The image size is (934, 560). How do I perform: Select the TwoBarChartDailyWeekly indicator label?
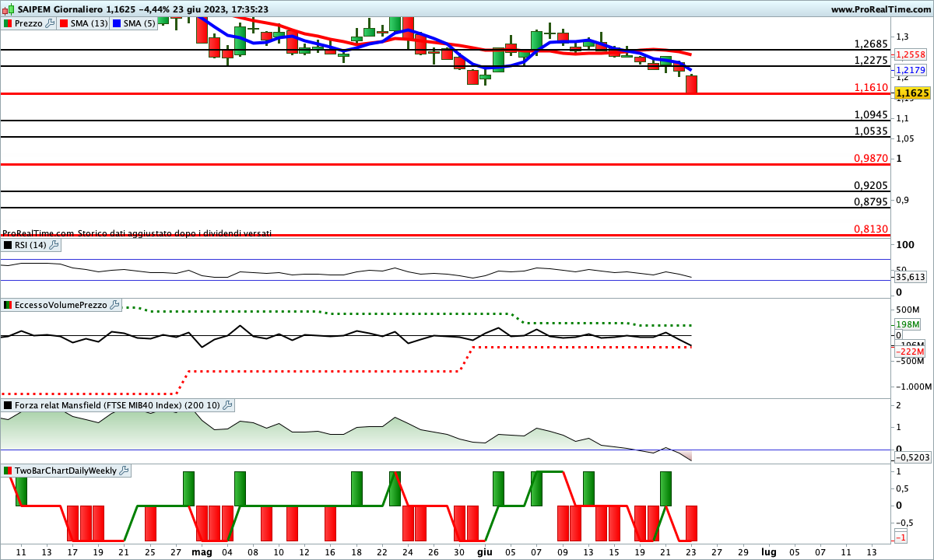(66, 471)
